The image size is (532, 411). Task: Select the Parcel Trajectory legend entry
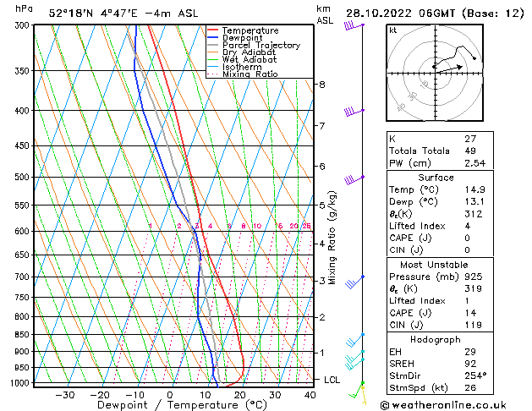coord(261,46)
